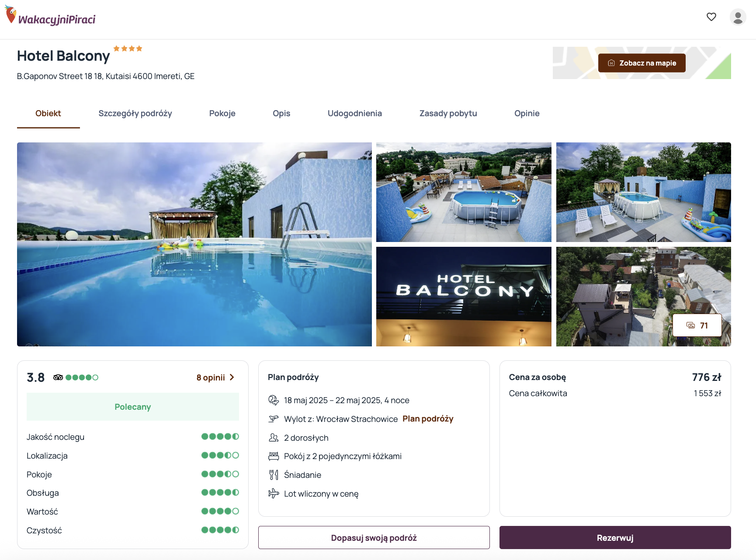Click the WakacyjniPiraci parrot logo

(x=50, y=16)
